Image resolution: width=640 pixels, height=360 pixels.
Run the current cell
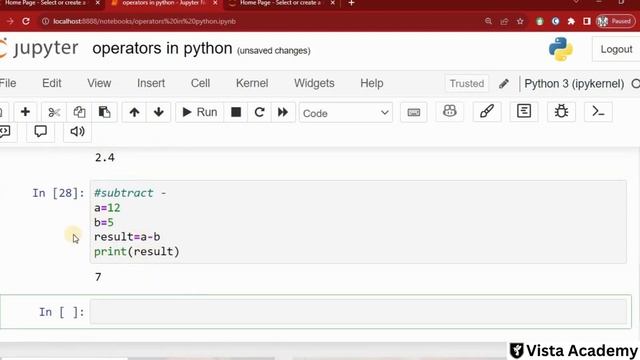pos(200,112)
